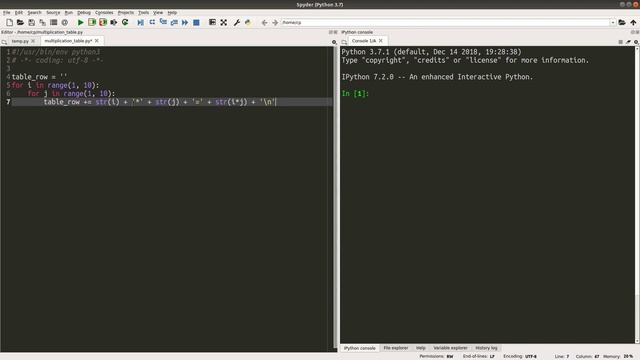Viewport: 640px width, 360px height.
Task: Open the Consoles menu
Action: 104,13
